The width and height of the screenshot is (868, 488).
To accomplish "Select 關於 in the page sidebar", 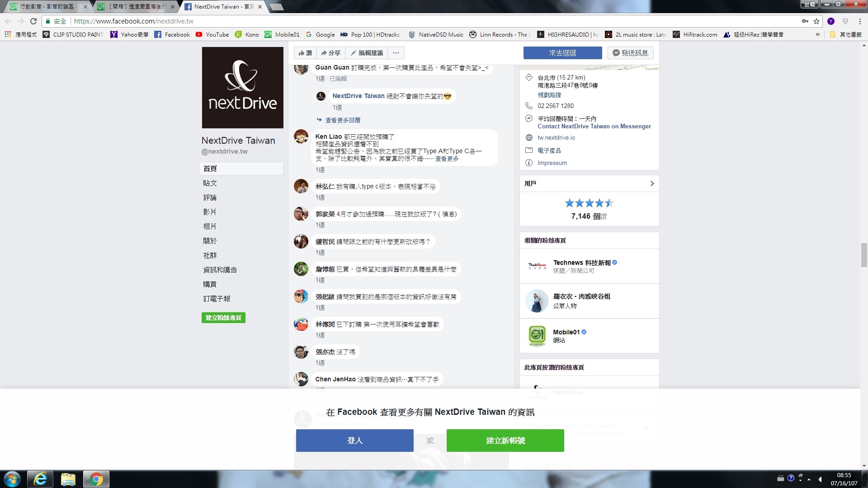I will pos(210,241).
